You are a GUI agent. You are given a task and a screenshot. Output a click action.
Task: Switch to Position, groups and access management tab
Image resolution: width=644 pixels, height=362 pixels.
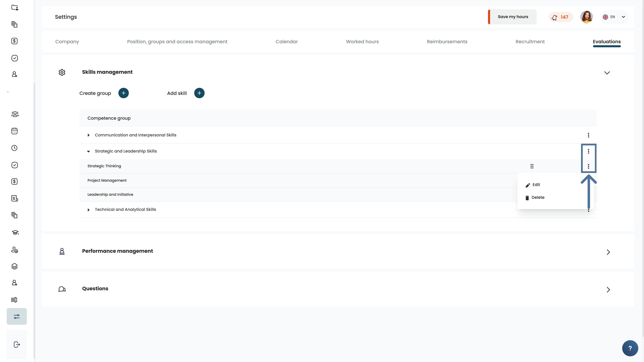click(x=177, y=42)
